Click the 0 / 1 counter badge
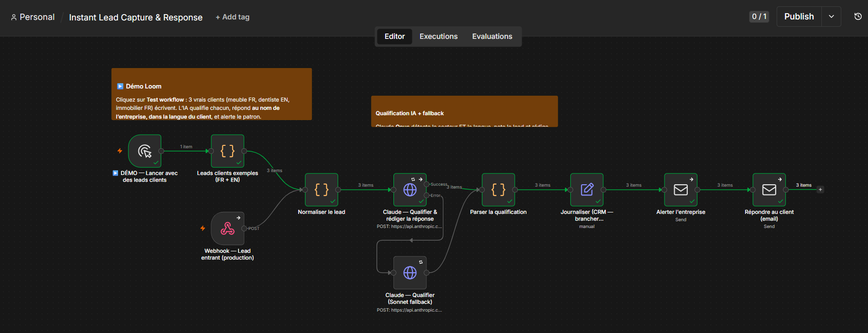This screenshot has height=333, width=868. click(759, 17)
